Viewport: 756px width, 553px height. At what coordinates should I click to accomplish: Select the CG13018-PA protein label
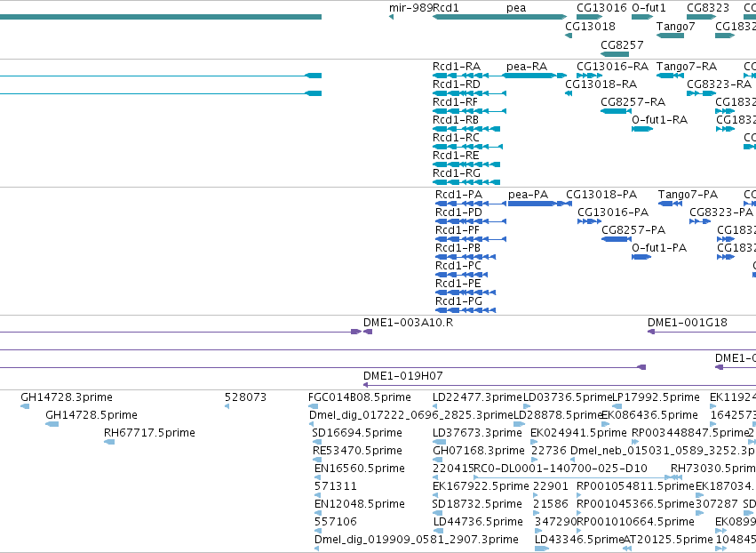click(601, 195)
